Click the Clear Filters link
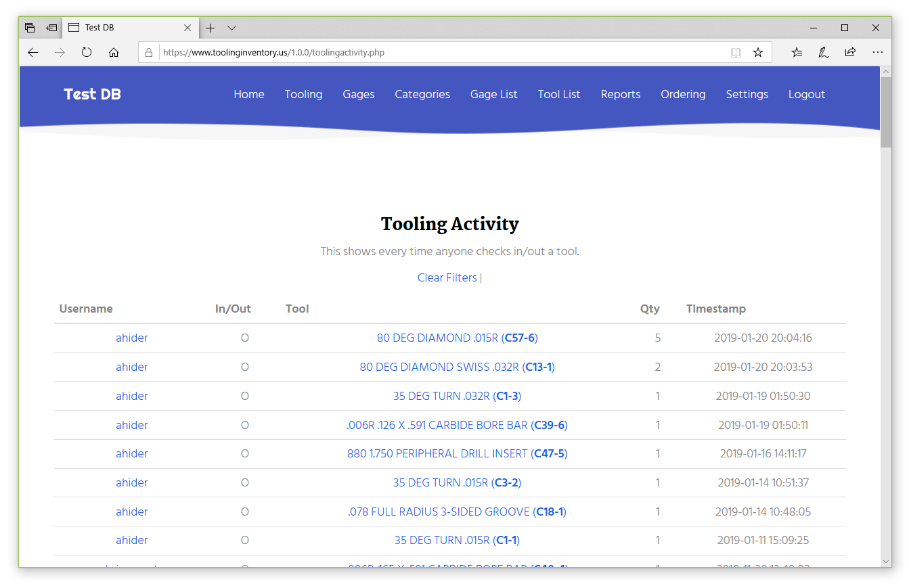The width and height of the screenshot is (909, 588). coord(447,277)
